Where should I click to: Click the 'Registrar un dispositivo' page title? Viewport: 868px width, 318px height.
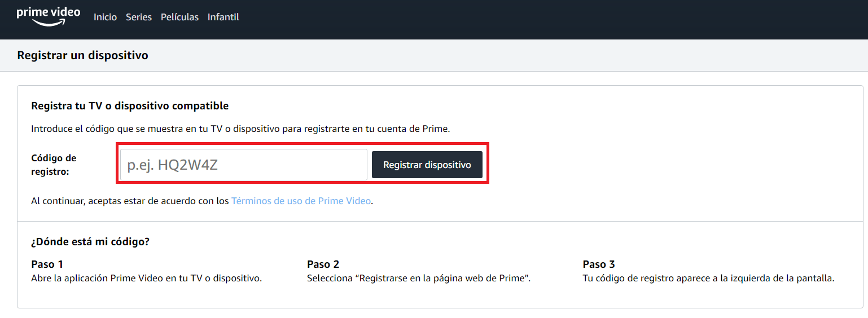coord(82,55)
